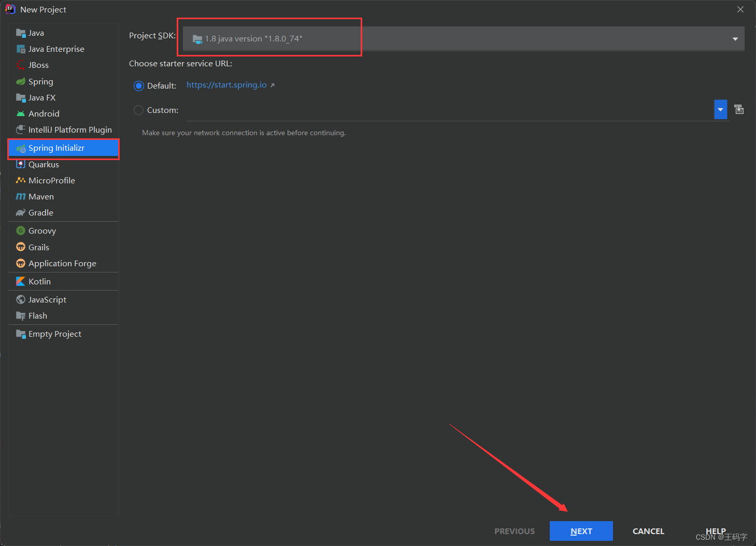This screenshot has width=756, height=546.
Task: Select Spring Initializr list row
Action: coord(63,148)
